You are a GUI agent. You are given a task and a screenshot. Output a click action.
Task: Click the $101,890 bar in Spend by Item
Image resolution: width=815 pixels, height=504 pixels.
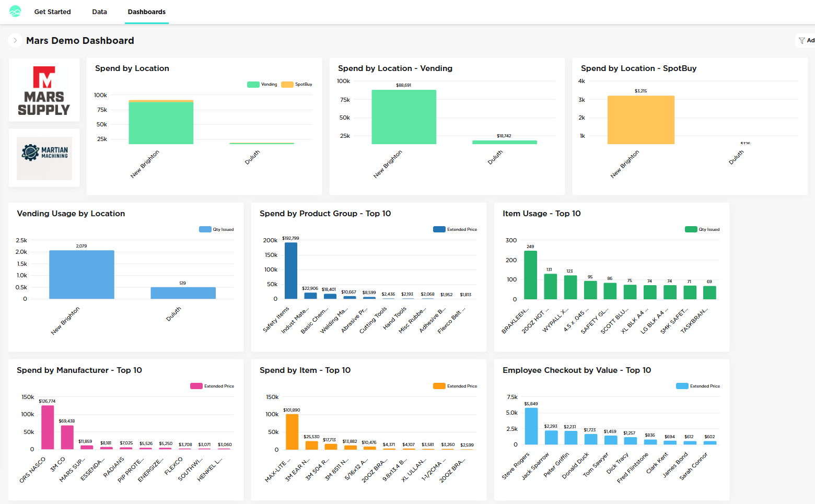tap(292, 432)
